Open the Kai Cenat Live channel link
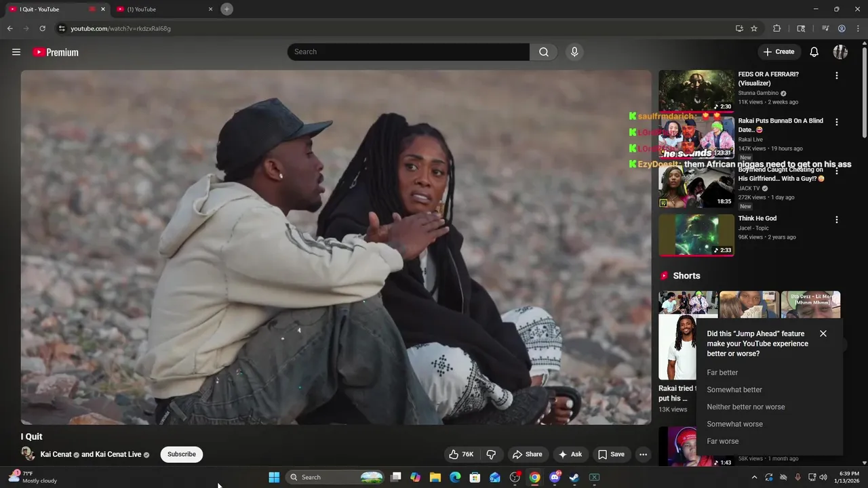The image size is (868, 488). click(118, 454)
